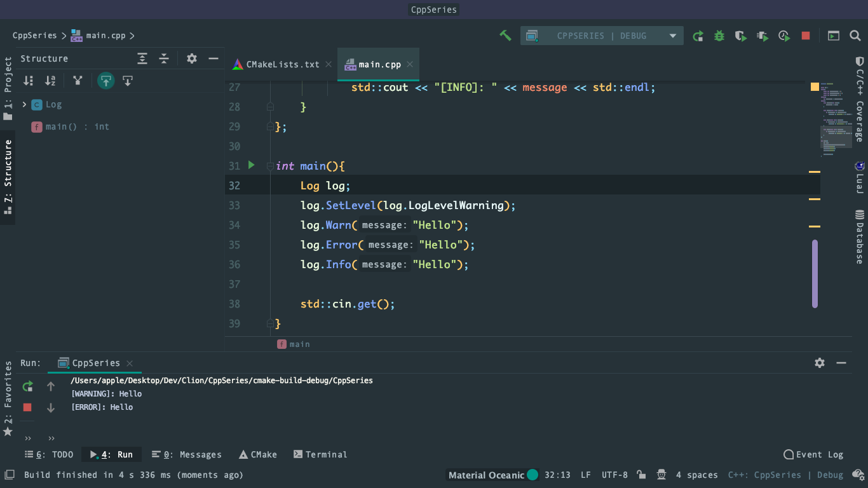Open Structure panel settings gear
Viewport: 868px width, 488px height.
(x=192, y=58)
